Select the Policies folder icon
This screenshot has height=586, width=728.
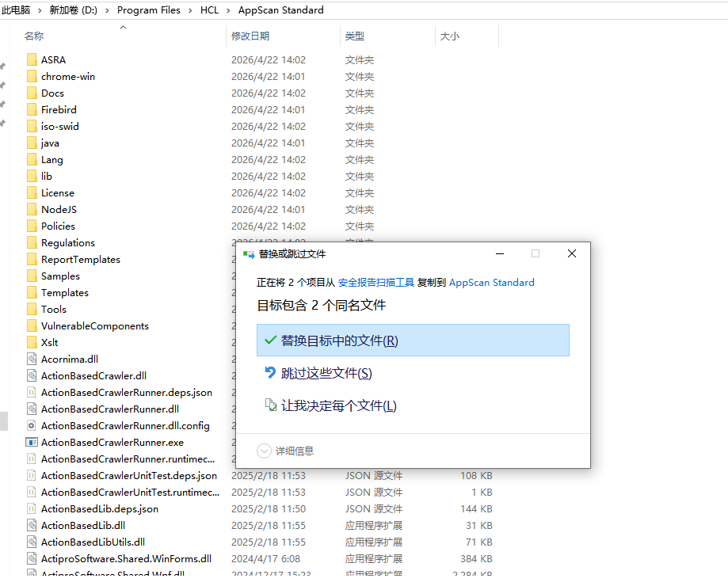[x=32, y=226]
